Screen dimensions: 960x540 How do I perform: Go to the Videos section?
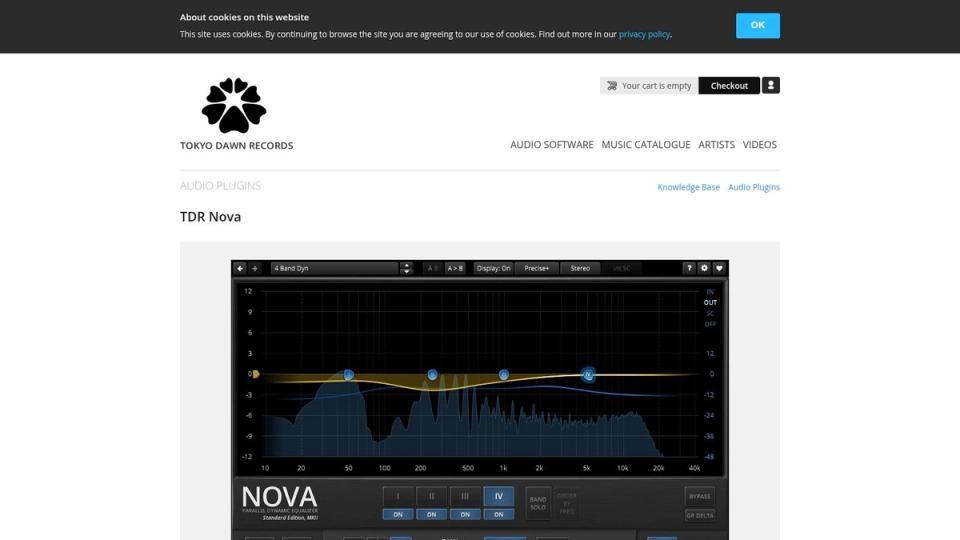759,144
